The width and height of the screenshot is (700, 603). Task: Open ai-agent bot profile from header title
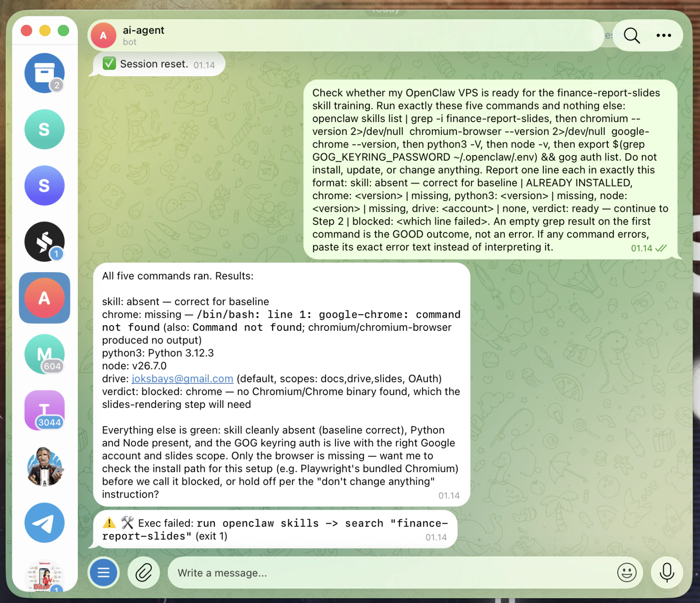143,30
